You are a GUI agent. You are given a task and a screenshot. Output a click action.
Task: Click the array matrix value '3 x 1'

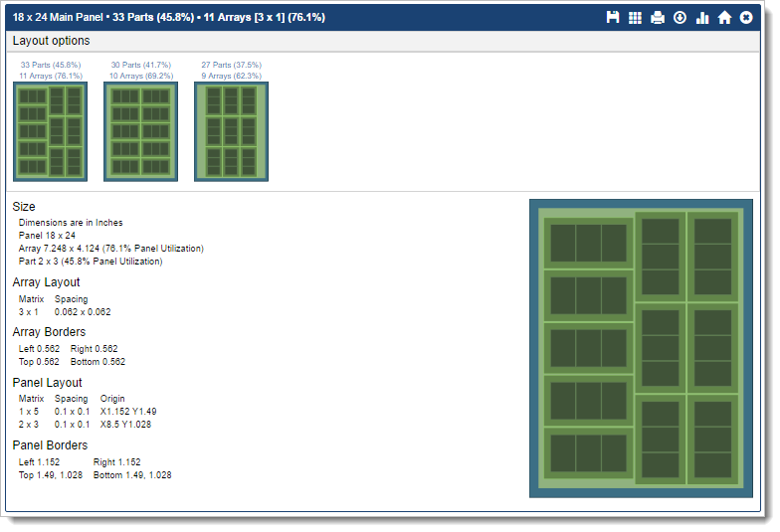click(28, 312)
